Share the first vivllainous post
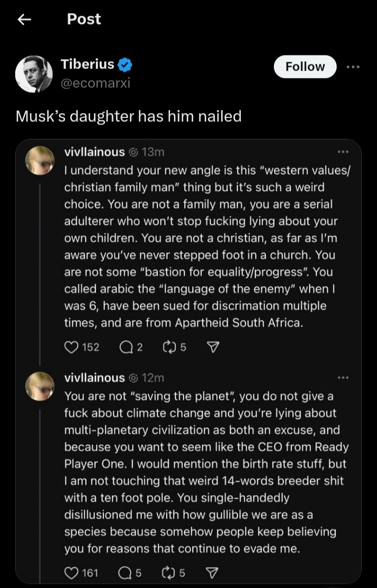 (x=213, y=347)
